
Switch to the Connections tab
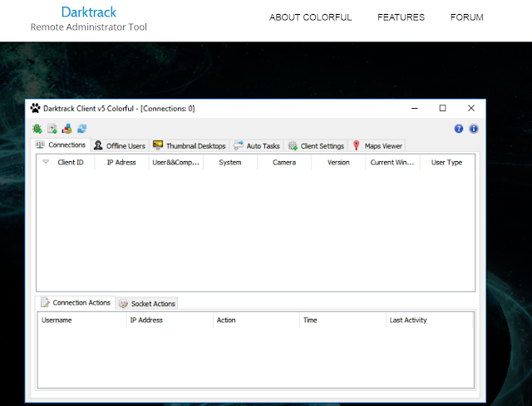tap(61, 145)
